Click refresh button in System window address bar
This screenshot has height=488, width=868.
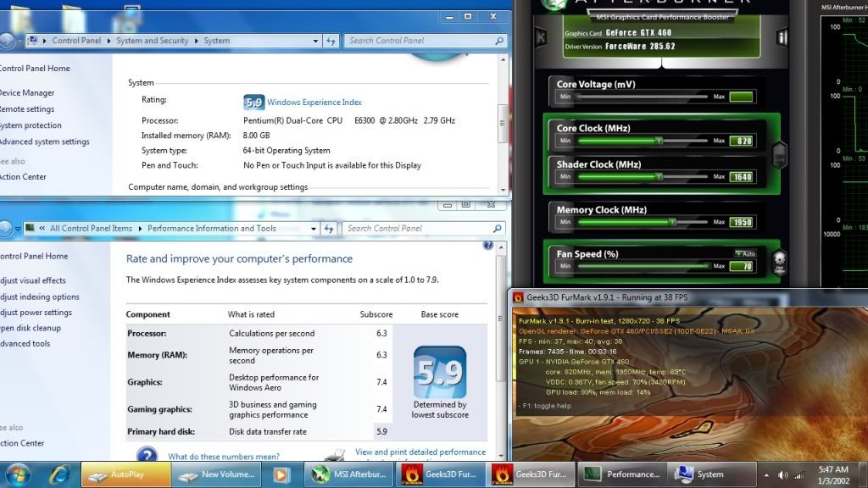coord(331,41)
